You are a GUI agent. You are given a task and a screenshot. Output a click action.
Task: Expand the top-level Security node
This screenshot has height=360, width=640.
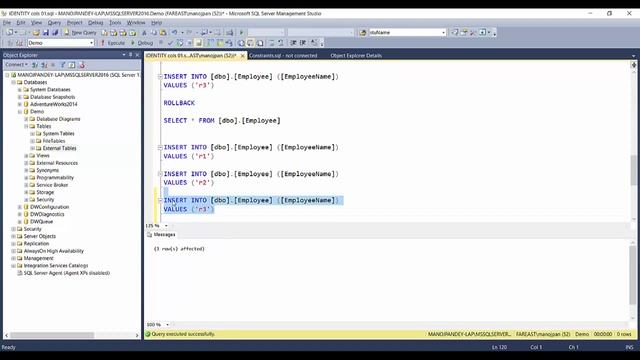[x=13, y=229]
